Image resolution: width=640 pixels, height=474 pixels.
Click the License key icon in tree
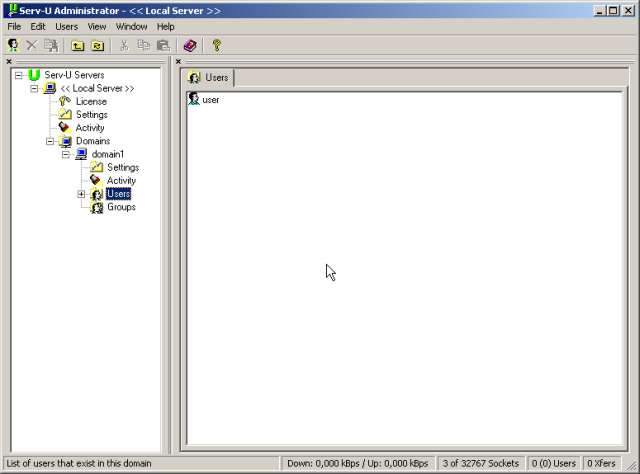coord(65,101)
